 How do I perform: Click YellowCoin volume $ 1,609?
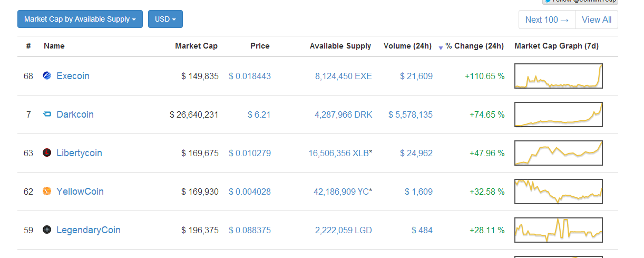click(418, 192)
